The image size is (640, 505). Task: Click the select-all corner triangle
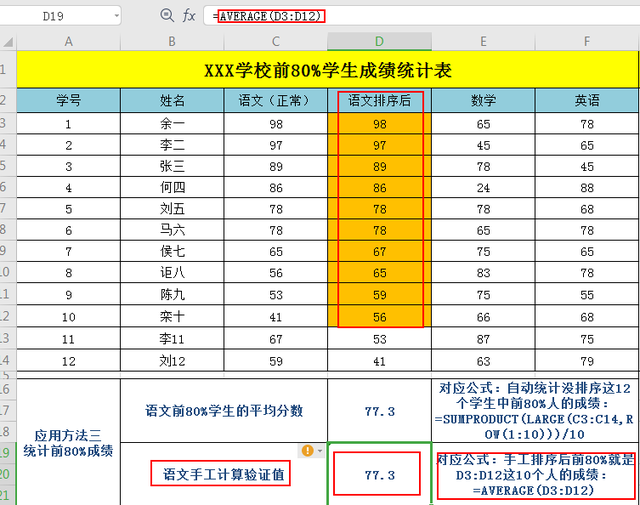(x=8, y=42)
